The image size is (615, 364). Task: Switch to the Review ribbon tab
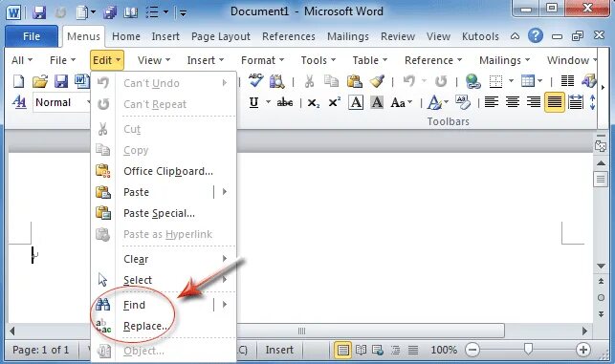397,36
